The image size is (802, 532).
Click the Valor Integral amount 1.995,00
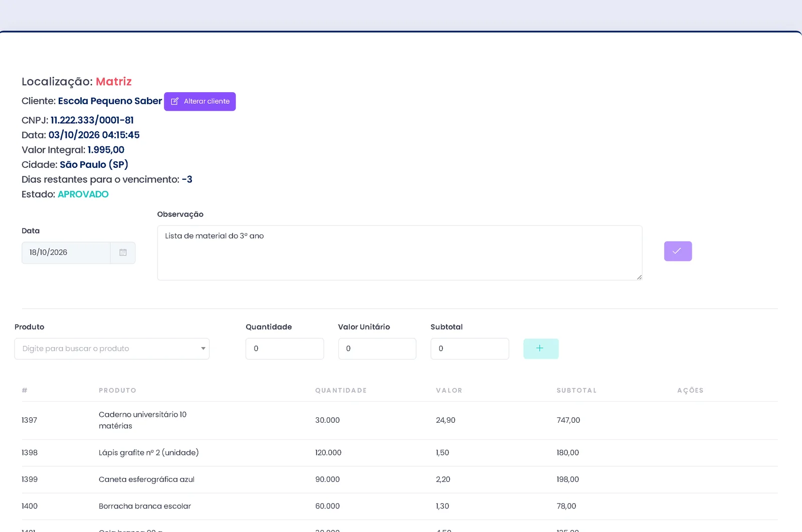point(106,150)
